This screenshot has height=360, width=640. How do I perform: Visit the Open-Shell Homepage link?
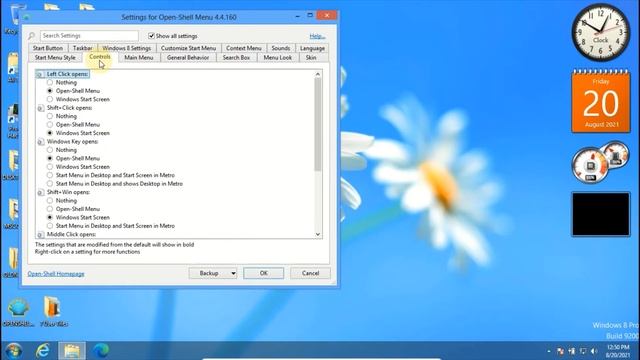click(56, 274)
